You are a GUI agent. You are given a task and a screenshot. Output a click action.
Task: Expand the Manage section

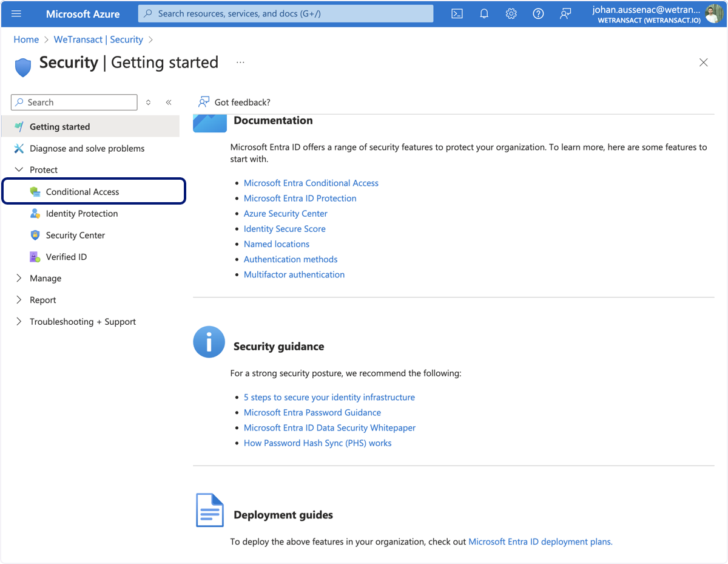(x=19, y=278)
